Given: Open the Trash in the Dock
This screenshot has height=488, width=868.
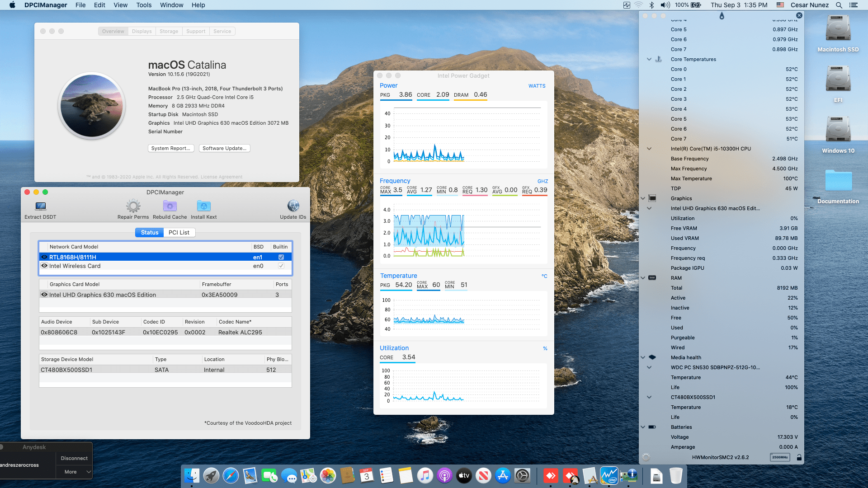Looking at the screenshot, I should (x=676, y=475).
